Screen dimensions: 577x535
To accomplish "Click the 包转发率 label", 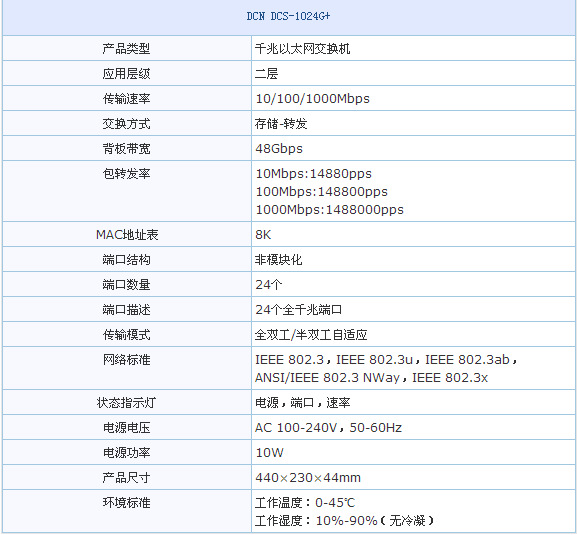I will coord(126,174).
